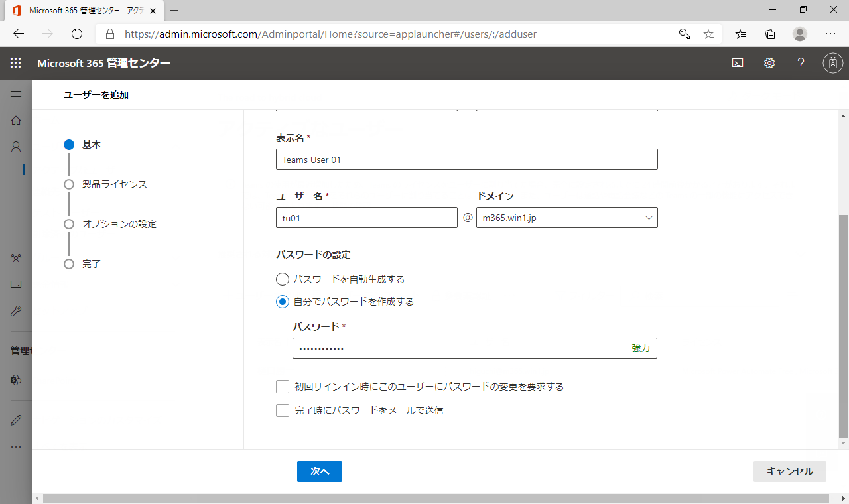Viewport: 849px width, 504px height.
Task: Click the browser address bar URL
Action: (331, 34)
